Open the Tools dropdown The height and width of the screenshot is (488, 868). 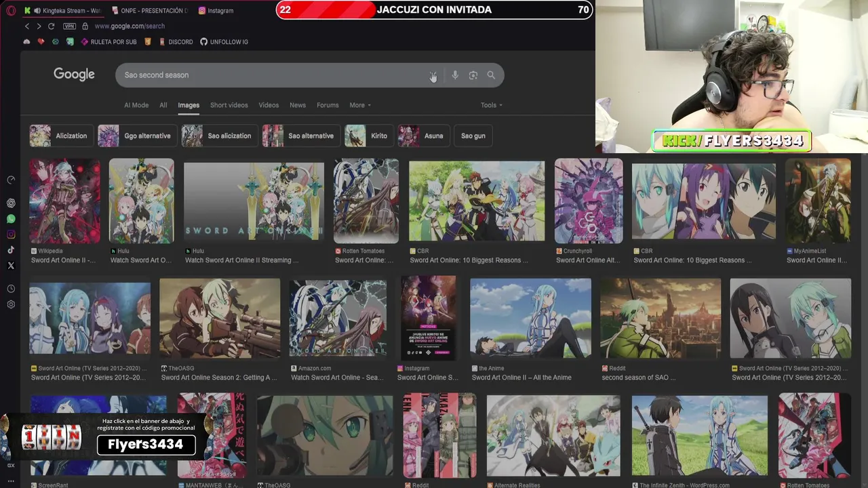492,105
